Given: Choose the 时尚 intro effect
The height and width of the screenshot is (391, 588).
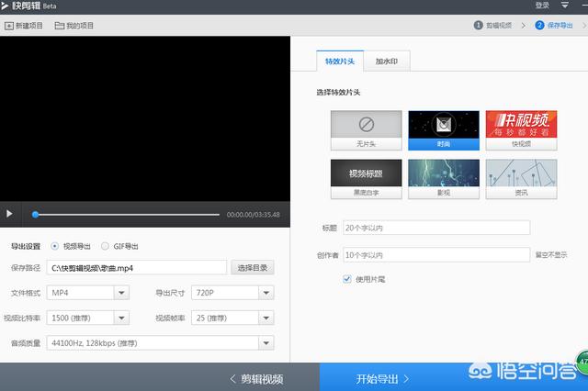Looking at the screenshot, I should pyautogui.click(x=443, y=129).
